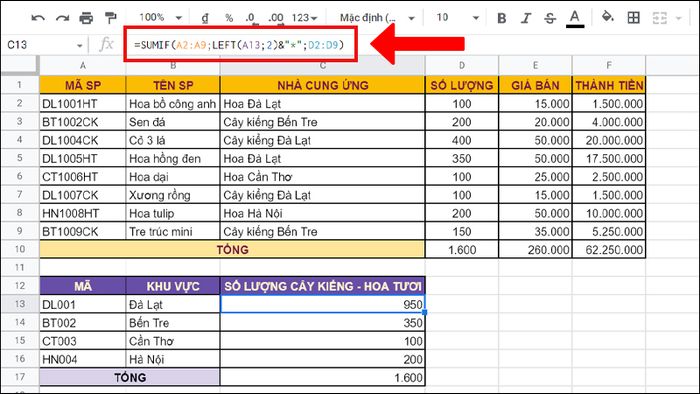Print the spreadsheet
The height and width of the screenshot is (394, 700).
pos(86,18)
